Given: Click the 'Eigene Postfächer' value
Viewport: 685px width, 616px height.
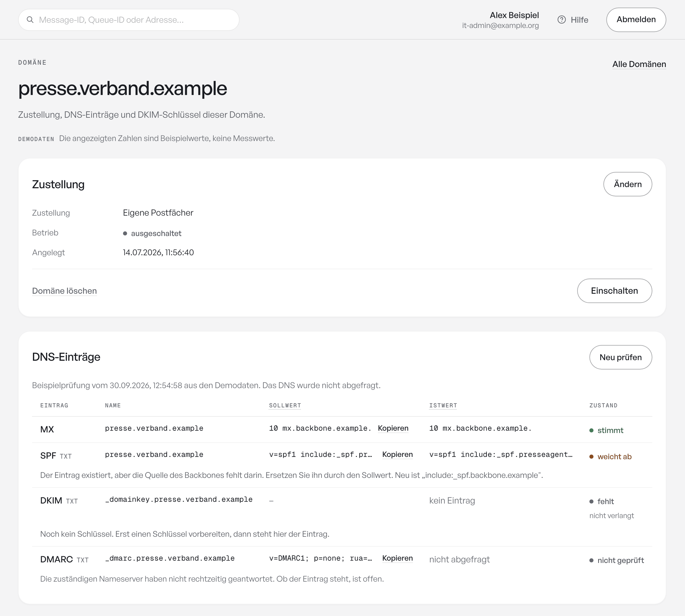Looking at the screenshot, I should 158,212.
